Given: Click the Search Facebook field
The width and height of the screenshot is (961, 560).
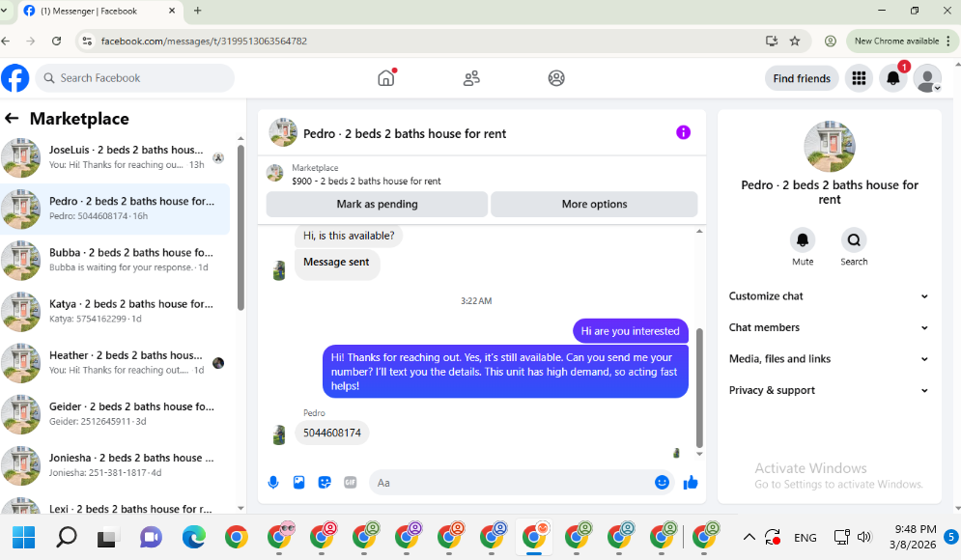Looking at the screenshot, I should pos(135,78).
